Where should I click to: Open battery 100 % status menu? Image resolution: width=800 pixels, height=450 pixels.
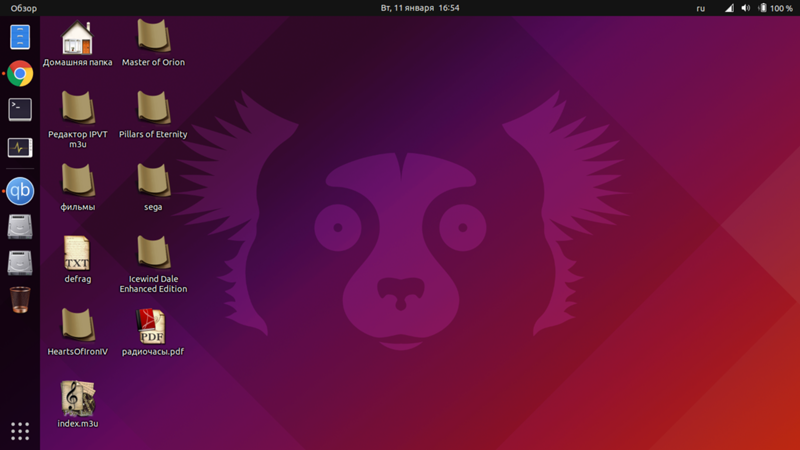click(775, 8)
